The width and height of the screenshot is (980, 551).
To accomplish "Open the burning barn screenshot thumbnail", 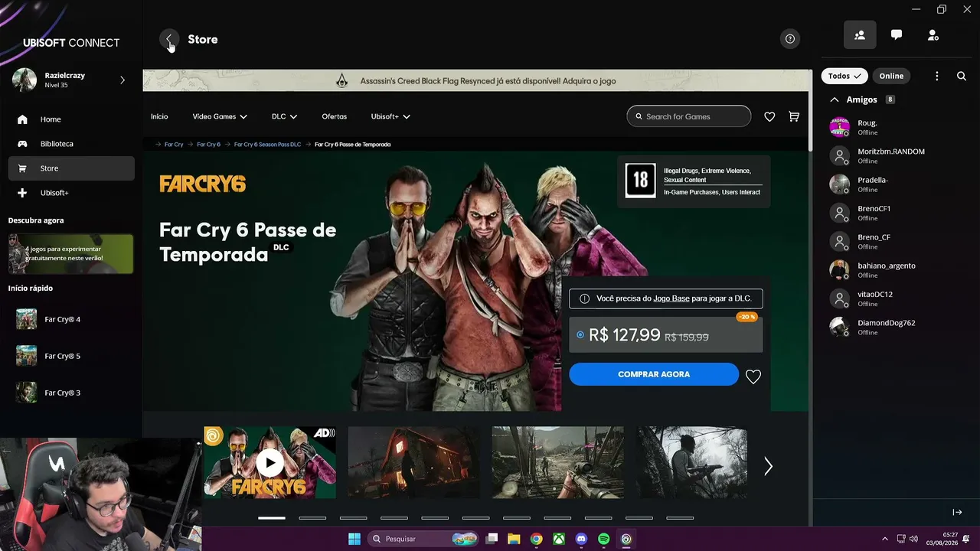I will pos(414,462).
